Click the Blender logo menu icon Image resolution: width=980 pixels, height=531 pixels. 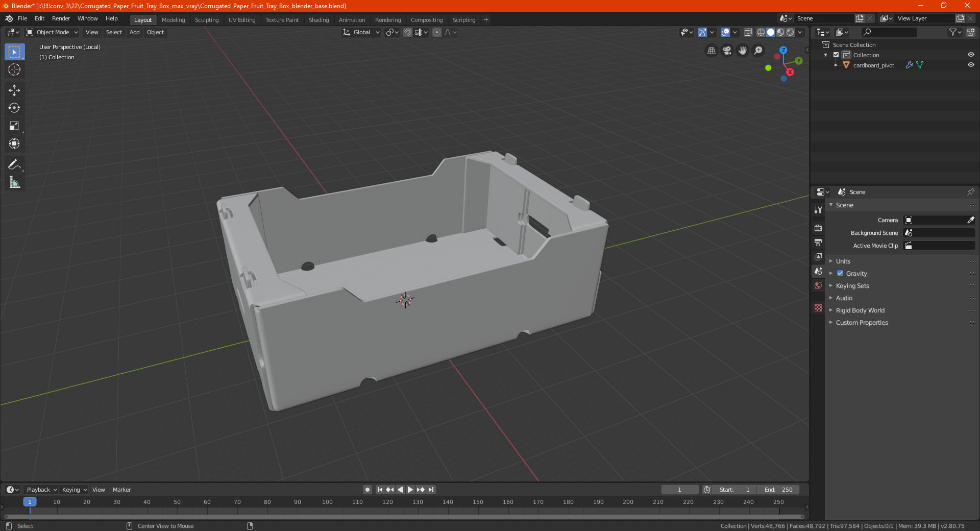9,18
